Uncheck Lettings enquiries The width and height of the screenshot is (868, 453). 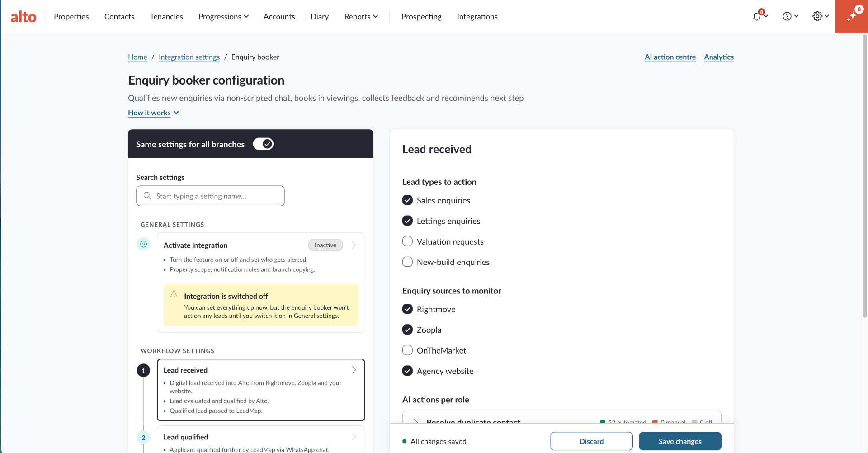point(407,221)
